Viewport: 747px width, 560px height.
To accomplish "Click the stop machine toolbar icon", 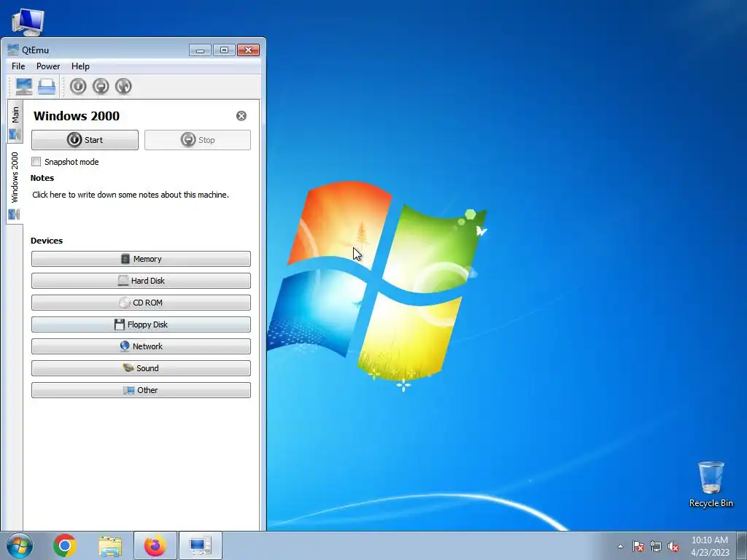I will click(101, 86).
